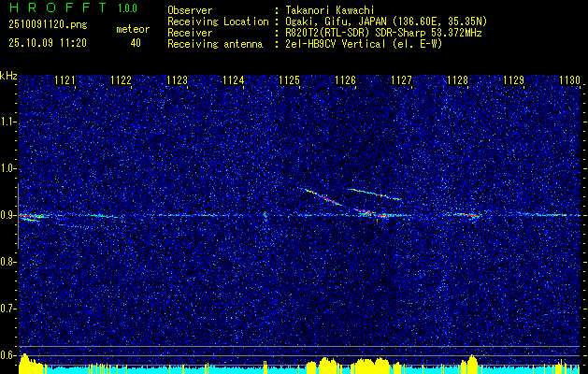Viewport: 588px width, 374px height.
Task: Click time marker 1121
Action: pyautogui.click(x=65, y=79)
